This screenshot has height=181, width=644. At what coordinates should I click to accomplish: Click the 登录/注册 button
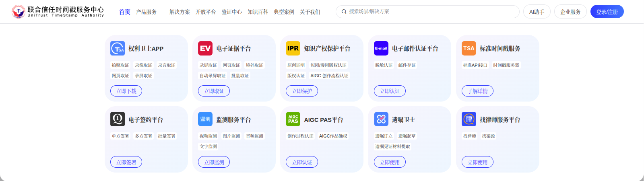coord(607,12)
